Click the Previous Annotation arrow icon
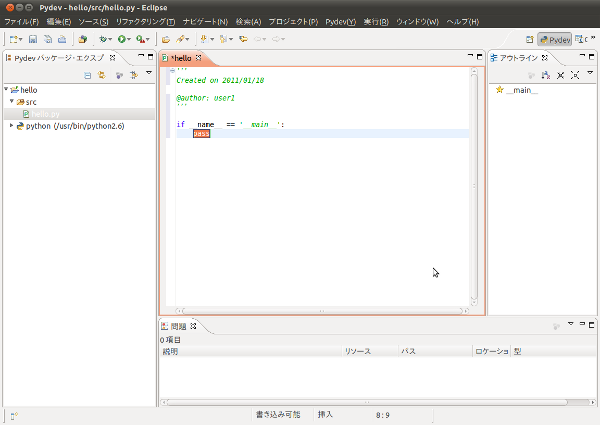 click(x=223, y=39)
